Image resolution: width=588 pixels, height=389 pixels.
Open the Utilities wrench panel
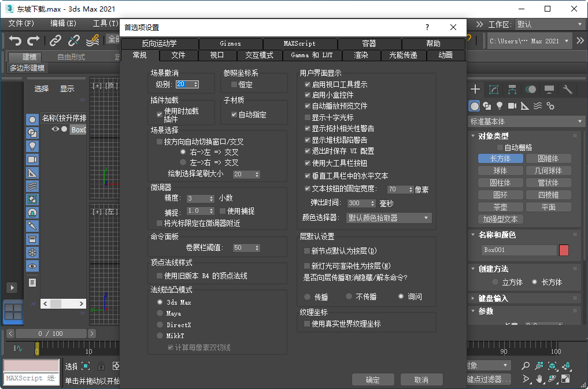(567, 89)
